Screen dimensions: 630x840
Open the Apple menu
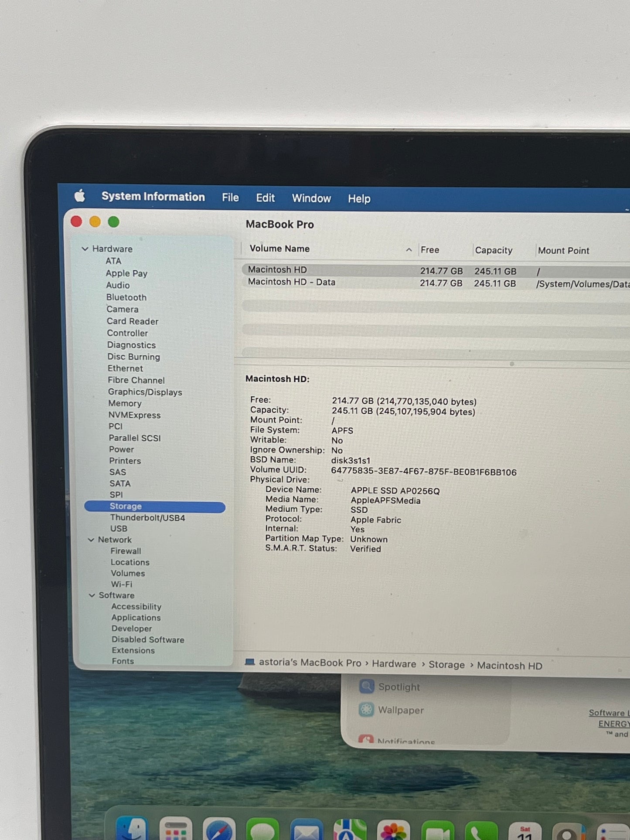[x=80, y=196]
